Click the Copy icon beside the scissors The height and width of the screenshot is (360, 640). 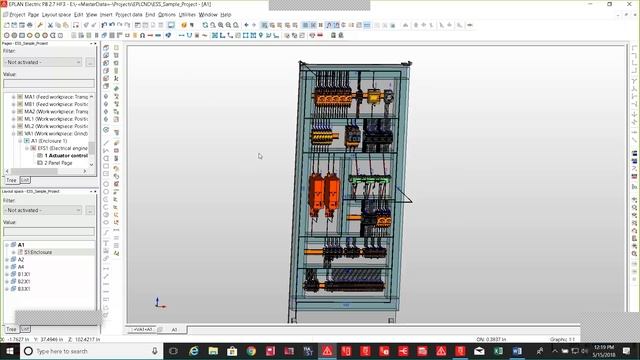pos(58,25)
